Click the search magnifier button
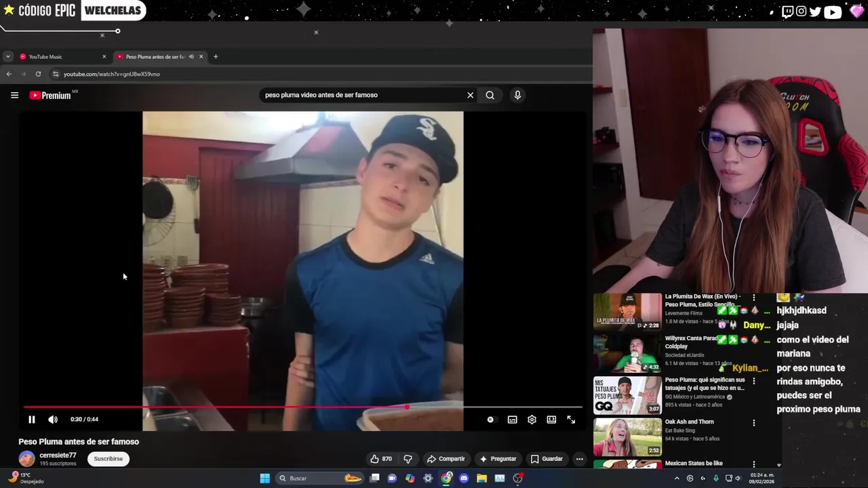868x488 pixels. (x=490, y=96)
